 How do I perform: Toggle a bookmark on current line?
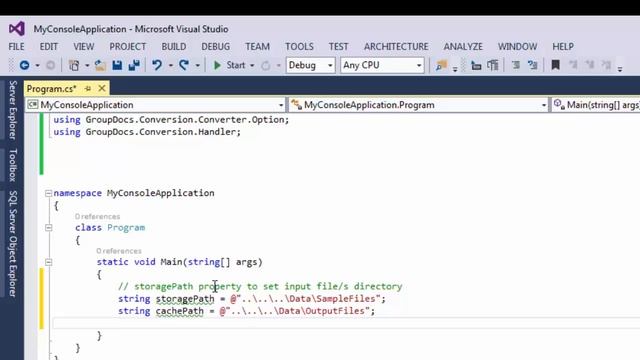click(x=556, y=65)
